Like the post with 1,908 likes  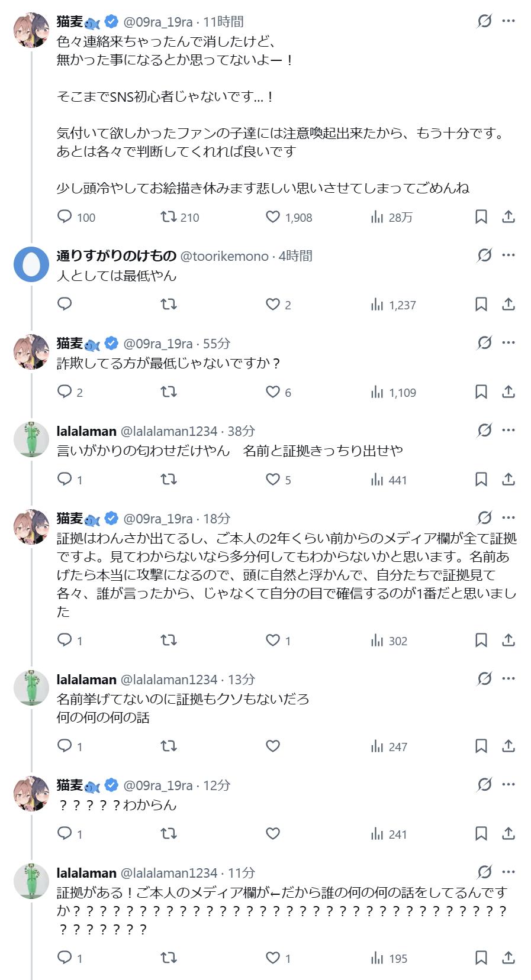point(273,217)
